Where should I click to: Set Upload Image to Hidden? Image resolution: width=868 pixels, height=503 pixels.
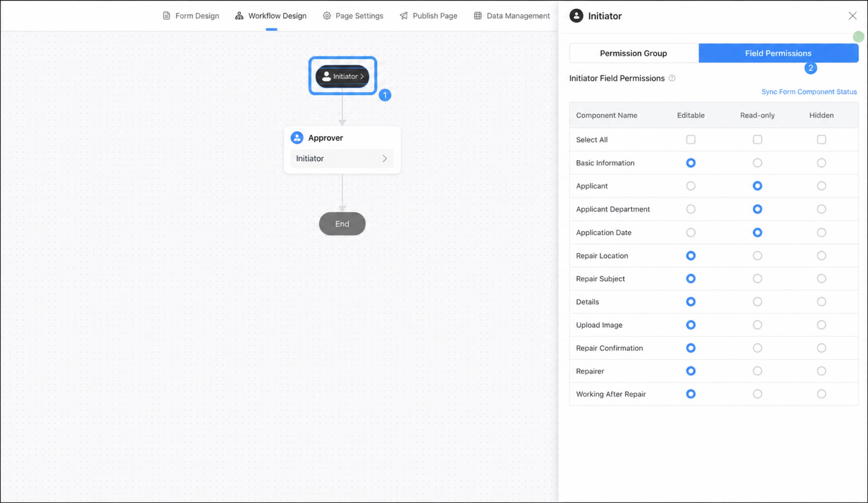pyautogui.click(x=821, y=325)
